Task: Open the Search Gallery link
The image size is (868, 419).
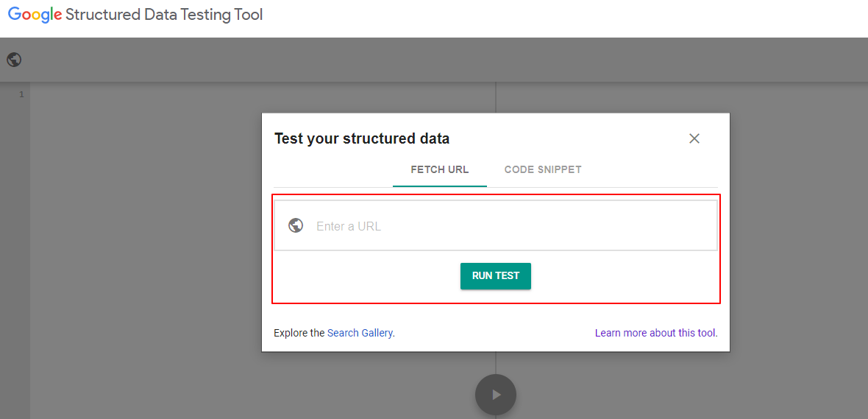Action: (x=360, y=333)
